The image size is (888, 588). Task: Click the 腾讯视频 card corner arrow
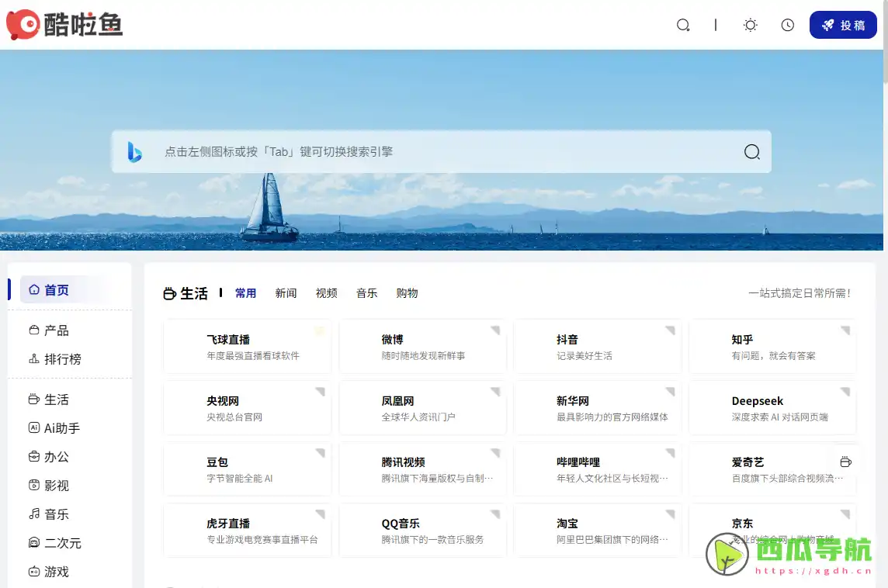coord(496,453)
